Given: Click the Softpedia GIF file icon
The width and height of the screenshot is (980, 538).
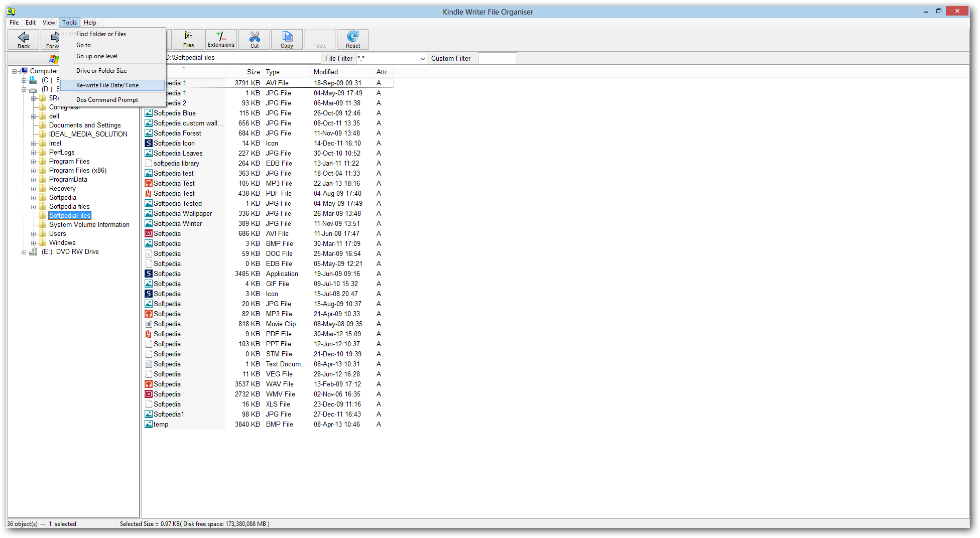Looking at the screenshot, I should click(x=149, y=284).
